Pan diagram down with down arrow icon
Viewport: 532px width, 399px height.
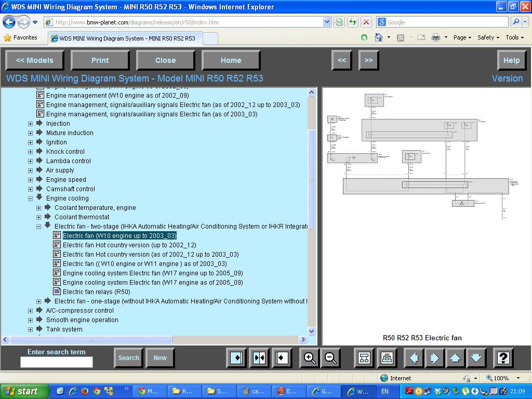point(476,358)
